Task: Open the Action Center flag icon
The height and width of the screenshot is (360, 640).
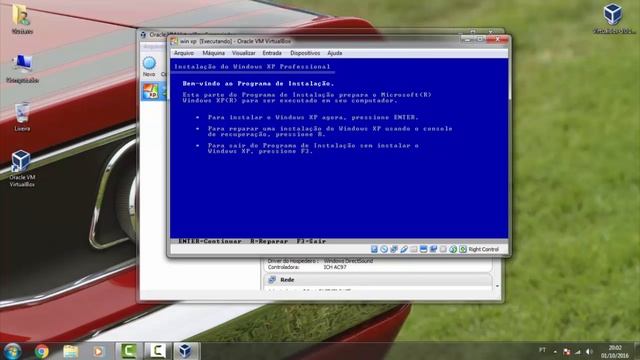Action: (x=567, y=351)
